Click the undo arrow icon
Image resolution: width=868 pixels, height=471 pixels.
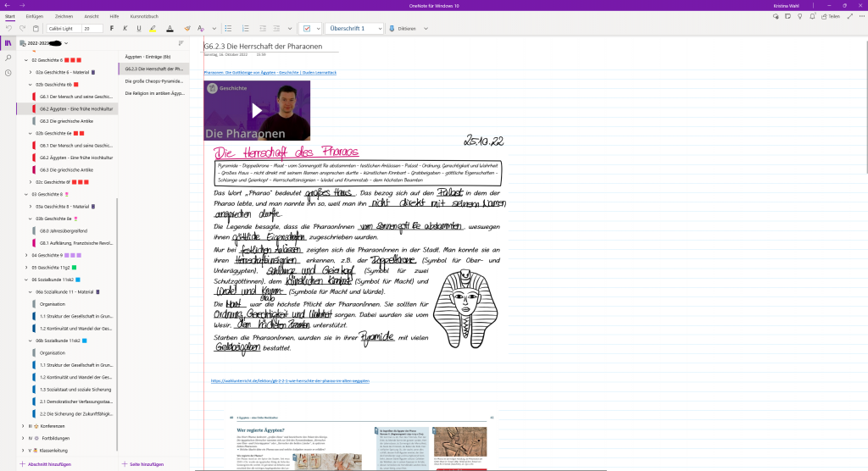tap(8, 29)
